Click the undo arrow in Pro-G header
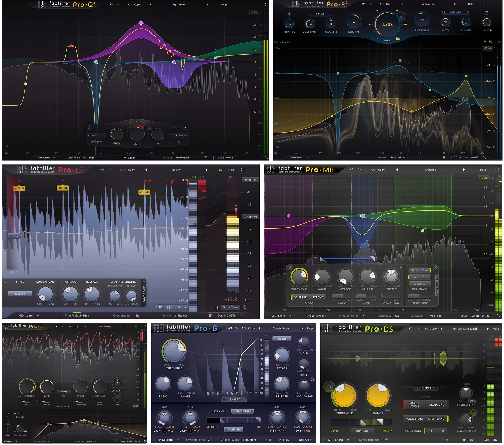 tap(230, 328)
